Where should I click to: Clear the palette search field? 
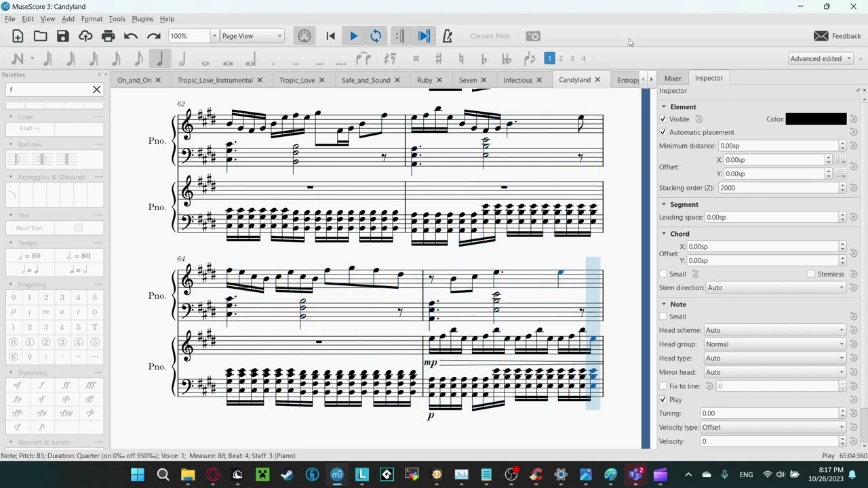[x=96, y=89]
